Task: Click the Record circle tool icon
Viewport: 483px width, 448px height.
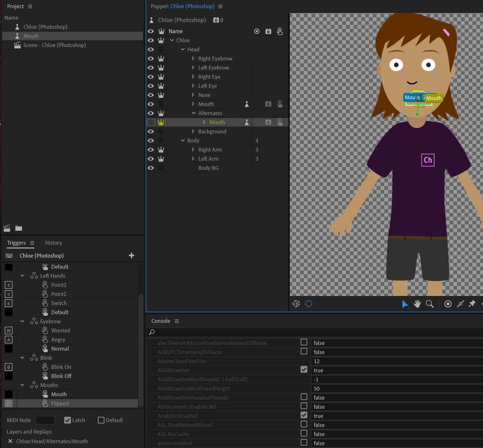Action: [448, 304]
